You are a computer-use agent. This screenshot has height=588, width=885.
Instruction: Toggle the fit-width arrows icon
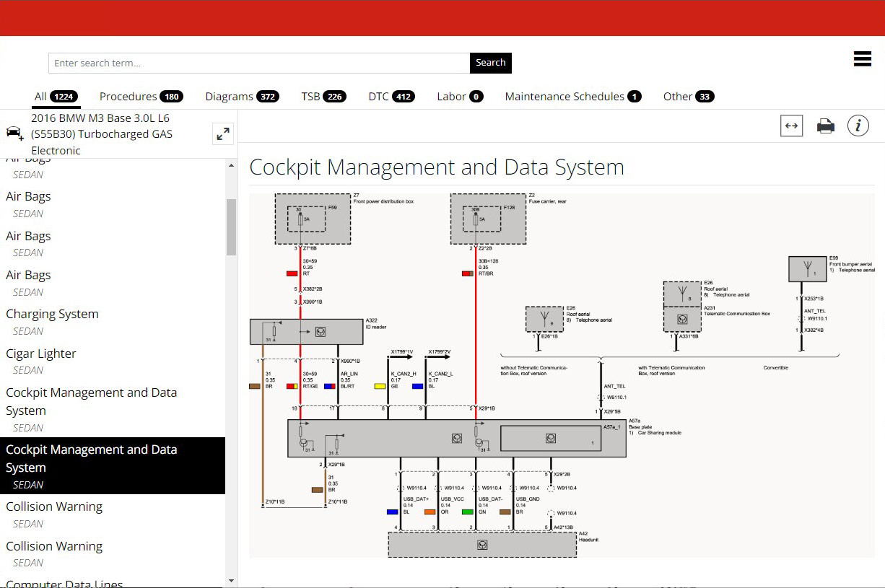coord(791,126)
